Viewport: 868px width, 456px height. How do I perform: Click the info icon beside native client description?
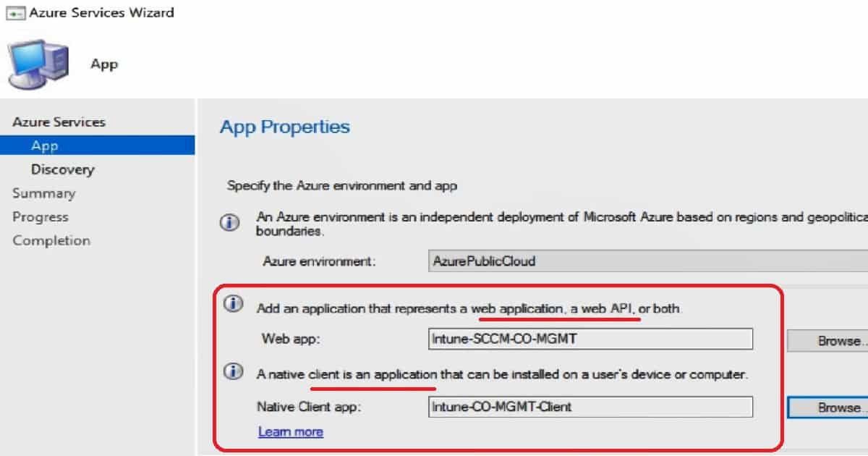pyautogui.click(x=234, y=372)
